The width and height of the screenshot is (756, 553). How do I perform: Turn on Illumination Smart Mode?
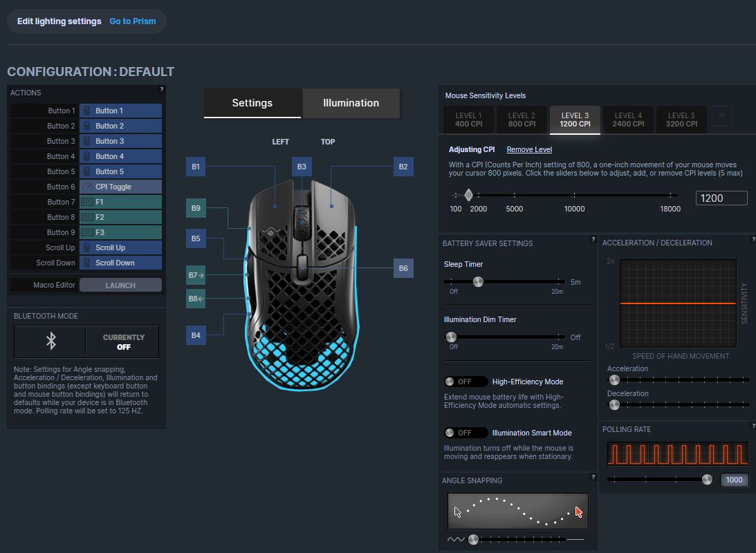[466, 433]
